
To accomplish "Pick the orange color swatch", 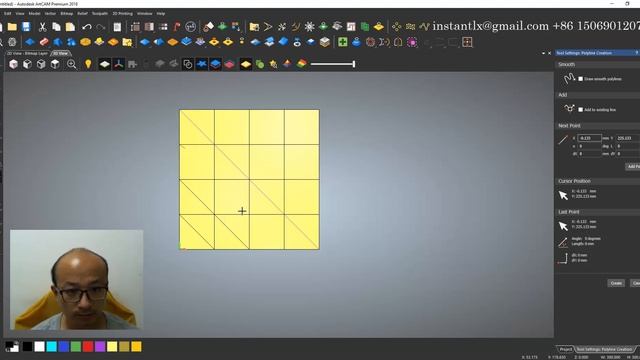I will coord(136,347).
